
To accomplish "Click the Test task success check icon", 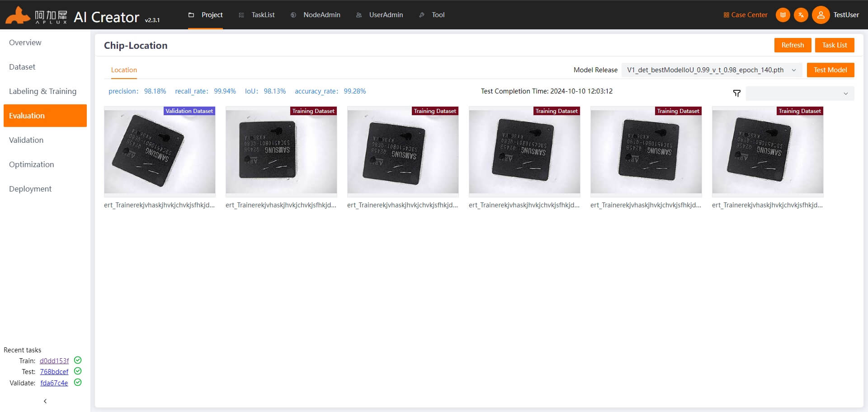I will (x=78, y=371).
